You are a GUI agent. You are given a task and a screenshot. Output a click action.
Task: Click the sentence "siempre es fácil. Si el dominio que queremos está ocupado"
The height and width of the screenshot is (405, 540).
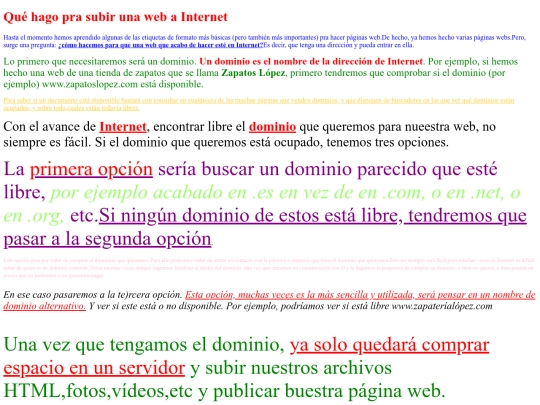point(163,142)
